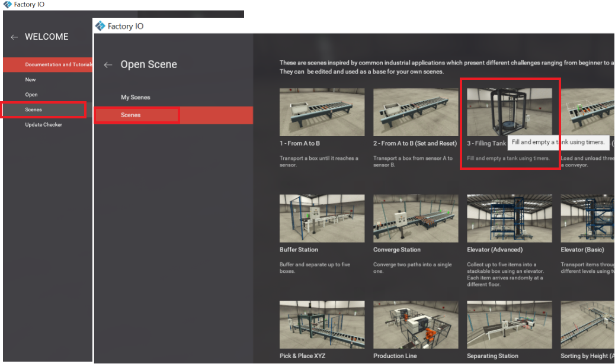Viewport: 615px width, 364px height.
Task: Choose Open in the Welcome menu
Action: [x=31, y=95]
